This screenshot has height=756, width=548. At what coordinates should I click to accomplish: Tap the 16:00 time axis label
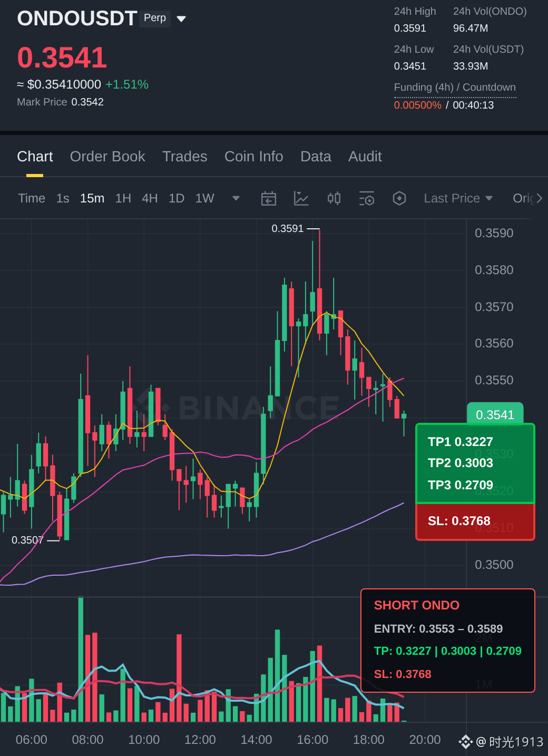click(x=312, y=740)
